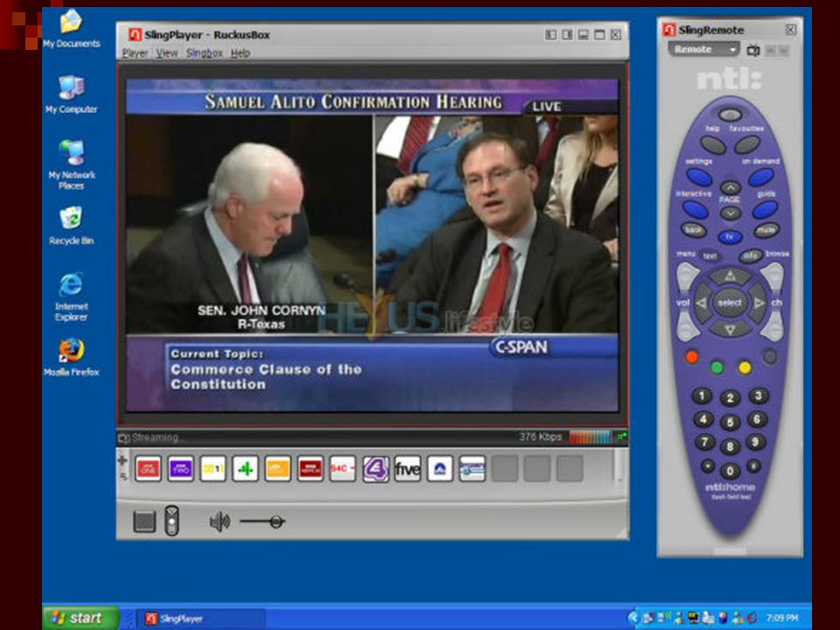This screenshot has width=840, height=630.
Task: Click the edit favorites icon below the plus
Action: tap(122, 475)
